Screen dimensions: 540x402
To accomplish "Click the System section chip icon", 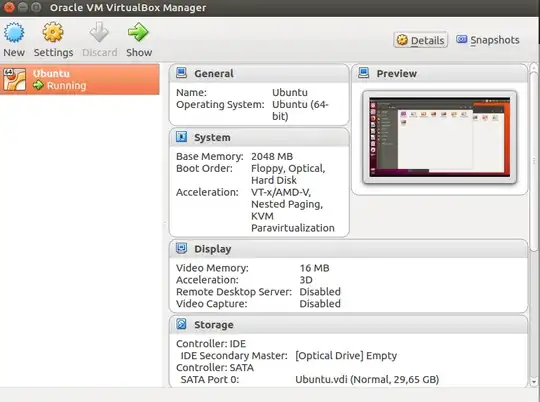I will click(181, 137).
